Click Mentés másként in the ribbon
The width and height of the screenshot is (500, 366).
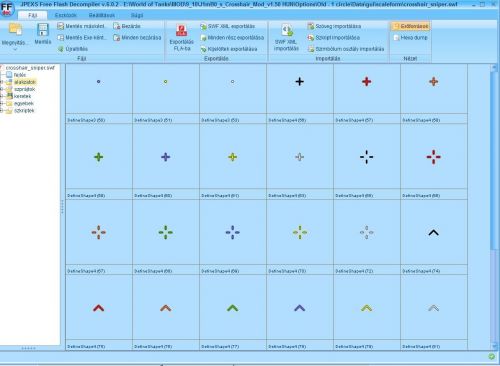(81, 26)
